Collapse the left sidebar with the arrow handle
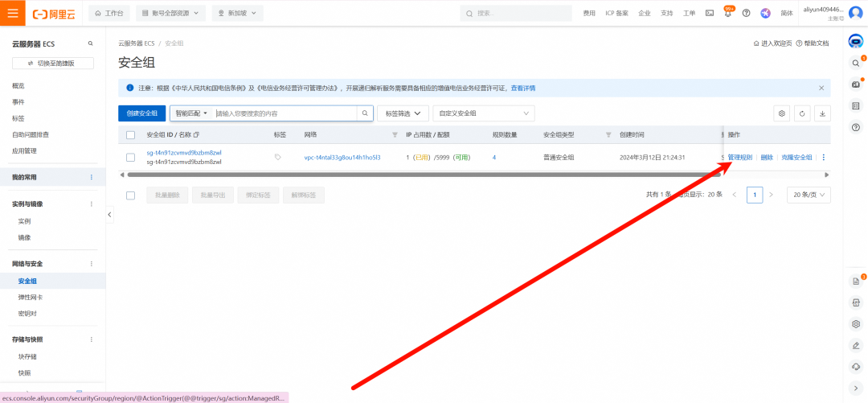The height and width of the screenshot is (403, 868). 109,215
